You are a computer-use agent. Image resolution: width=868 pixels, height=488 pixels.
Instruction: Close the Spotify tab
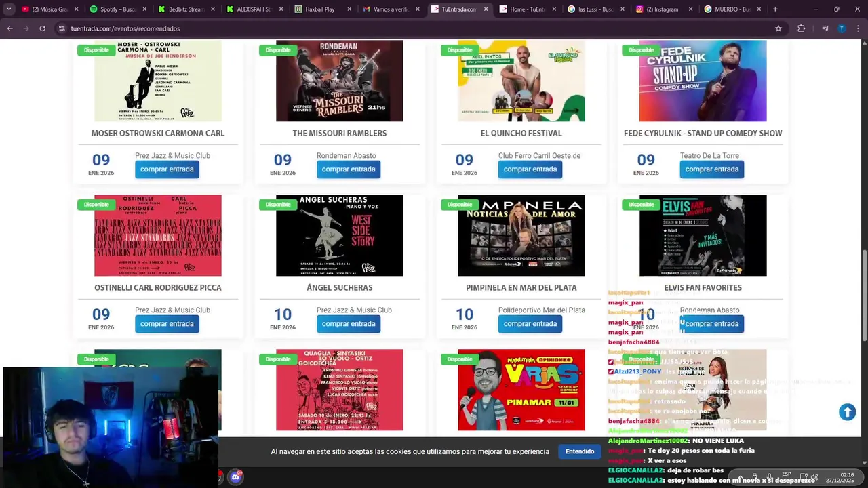coord(144,9)
